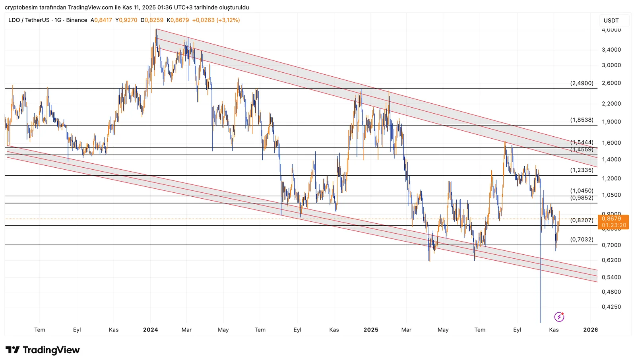Click the 2024 year marker on time axis
Image resolution: width=636 pixels, height=364 pixels.
pyautogui.click(x=150, y=330)
